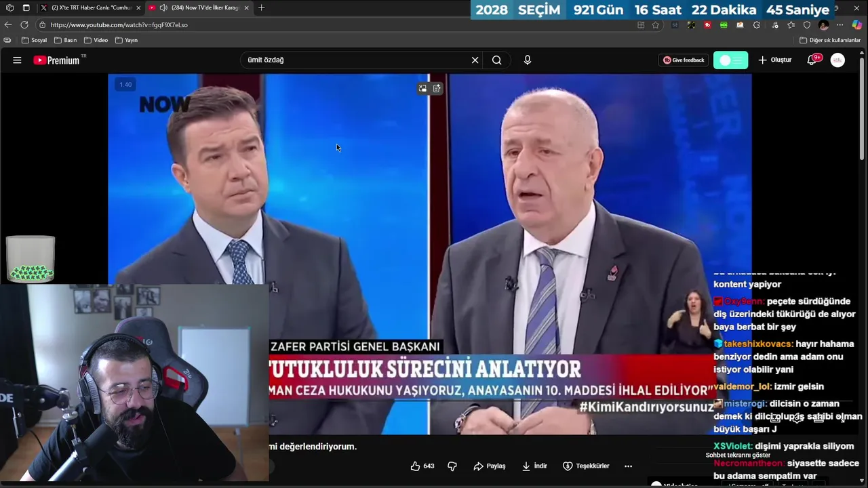Launch the Copilot sidebar icon
Image resolution: width=868 pixels, height=488 pixels.
[x=857, y=25]
